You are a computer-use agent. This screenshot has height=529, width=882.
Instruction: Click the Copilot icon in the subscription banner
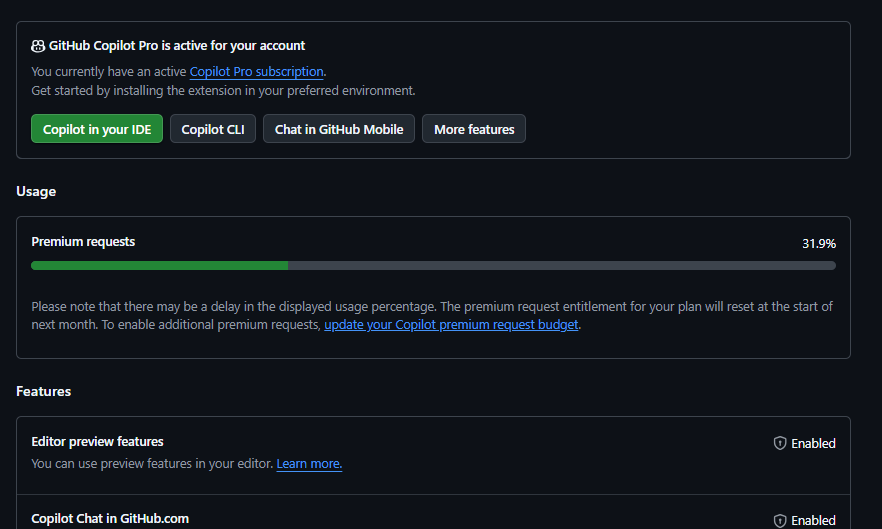pyautogui.click(x=38, y=46)
